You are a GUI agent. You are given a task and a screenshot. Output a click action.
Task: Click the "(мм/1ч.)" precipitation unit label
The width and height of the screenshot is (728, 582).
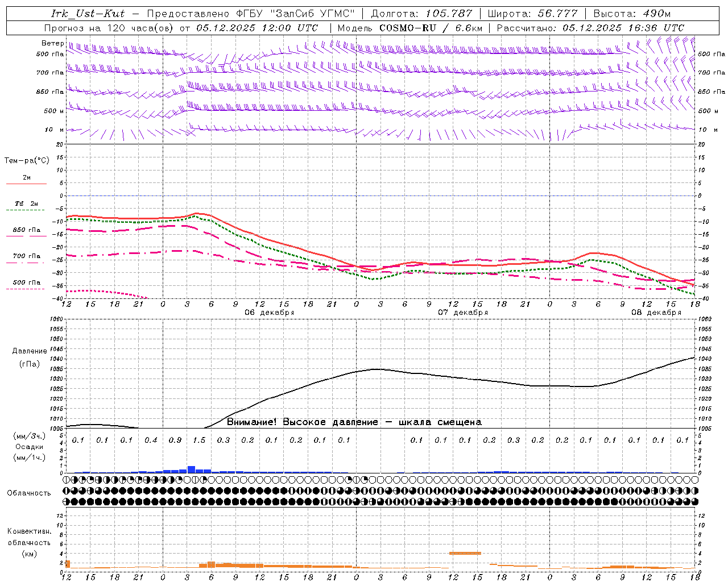coord(30,458)
